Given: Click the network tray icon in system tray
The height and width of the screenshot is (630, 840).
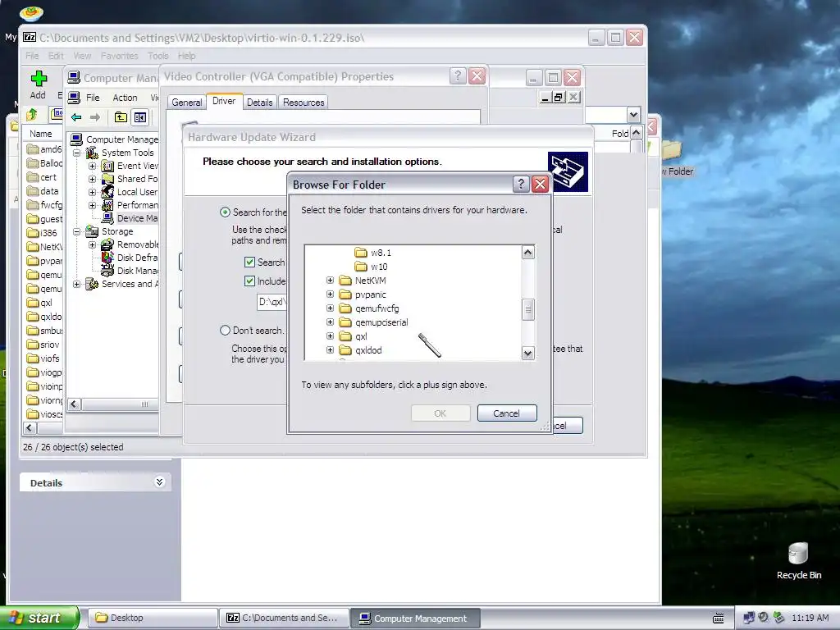Looking at the screenshot, I should click(749, 618).
